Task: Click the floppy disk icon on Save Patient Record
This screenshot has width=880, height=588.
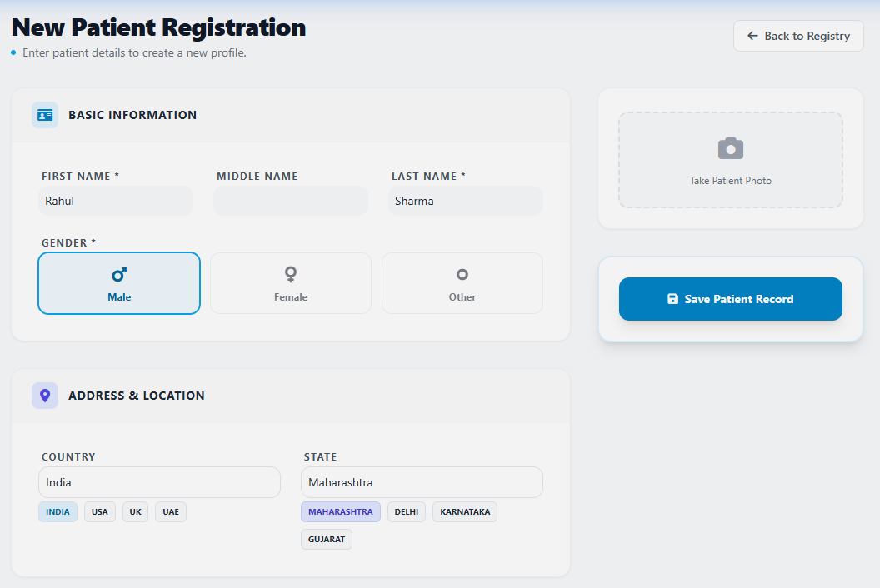Action: [672, 299]
